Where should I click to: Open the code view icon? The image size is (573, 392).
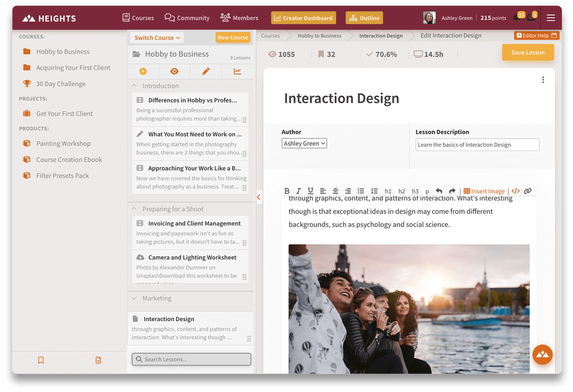pos(516,191)
